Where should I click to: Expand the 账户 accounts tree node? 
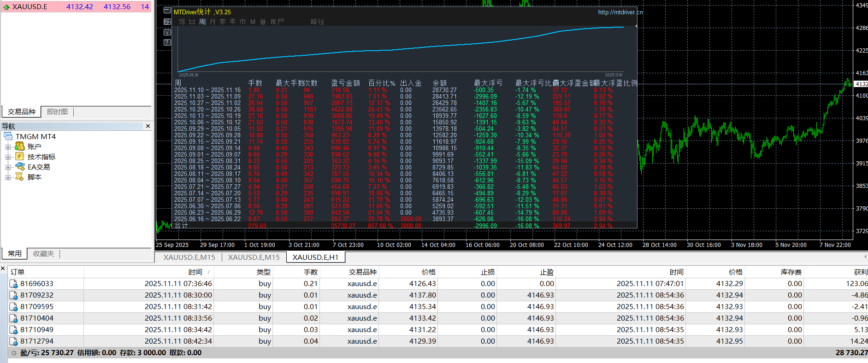[x=8, y=147]
